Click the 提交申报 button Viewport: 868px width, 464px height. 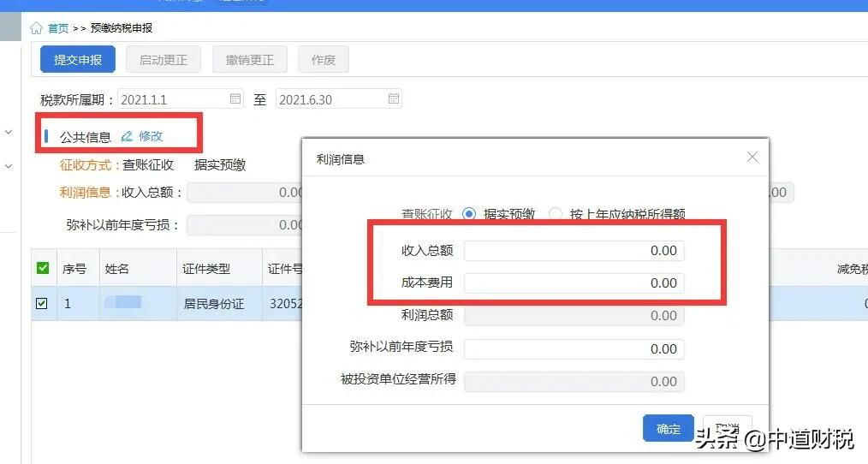(78, 60)
